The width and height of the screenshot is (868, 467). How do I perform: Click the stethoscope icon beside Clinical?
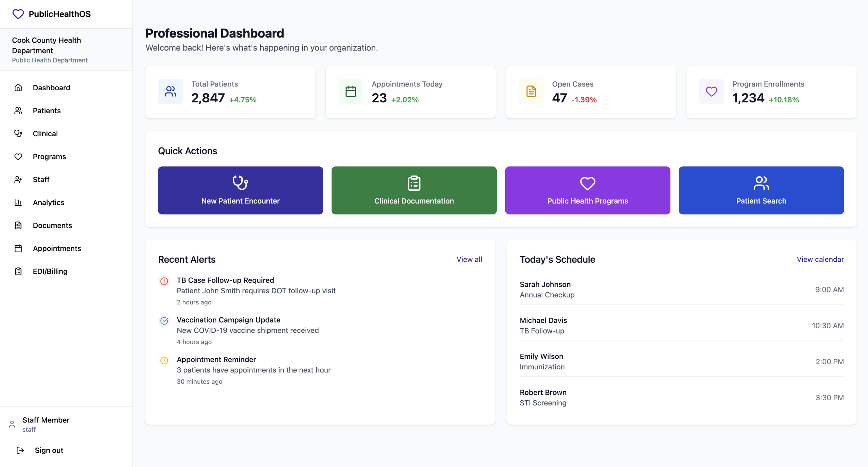click(x=18, y=133)
